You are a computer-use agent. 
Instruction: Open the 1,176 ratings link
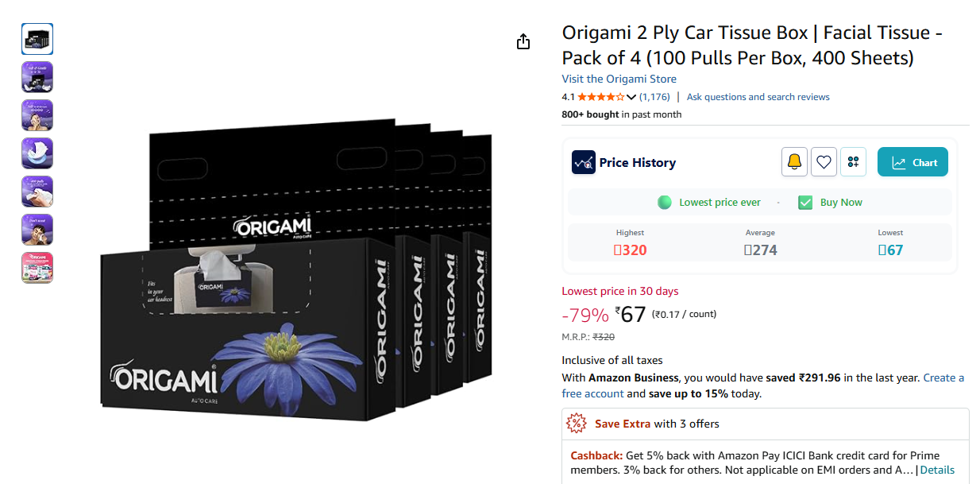654,97
